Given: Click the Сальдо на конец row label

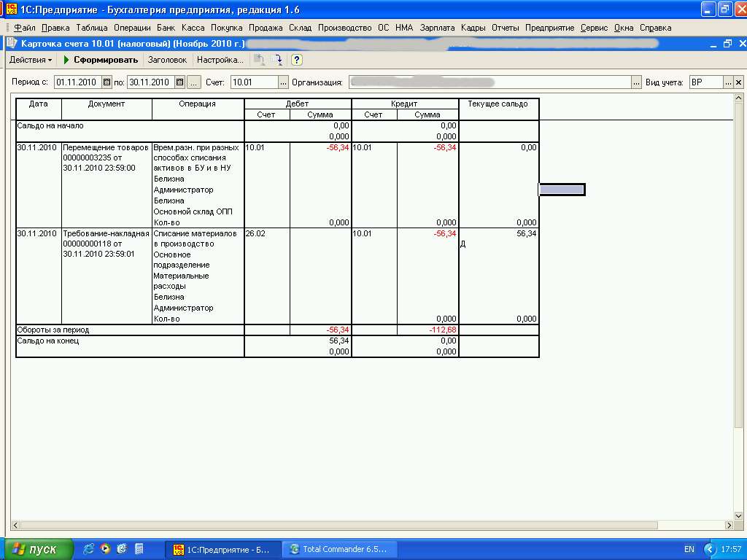Looking at the screenshot, I should tap(48, 341).
